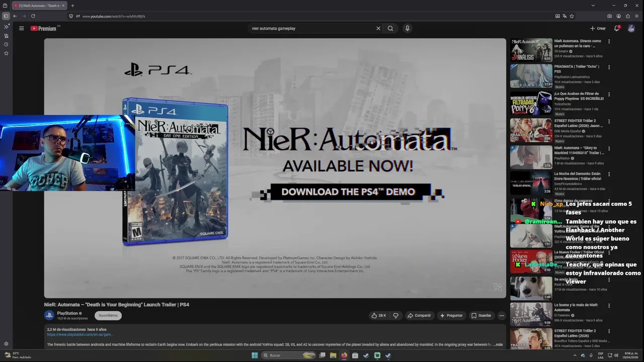This screenshot has width=644, height=362.
Task: Save the video with Guardar
Action: click(481, 315)
